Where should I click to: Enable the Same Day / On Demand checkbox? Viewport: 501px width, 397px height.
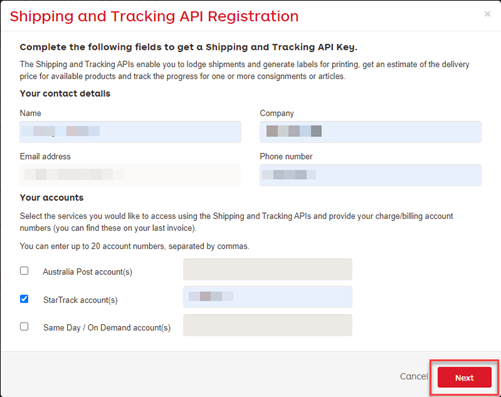click(x=24, y=326)
